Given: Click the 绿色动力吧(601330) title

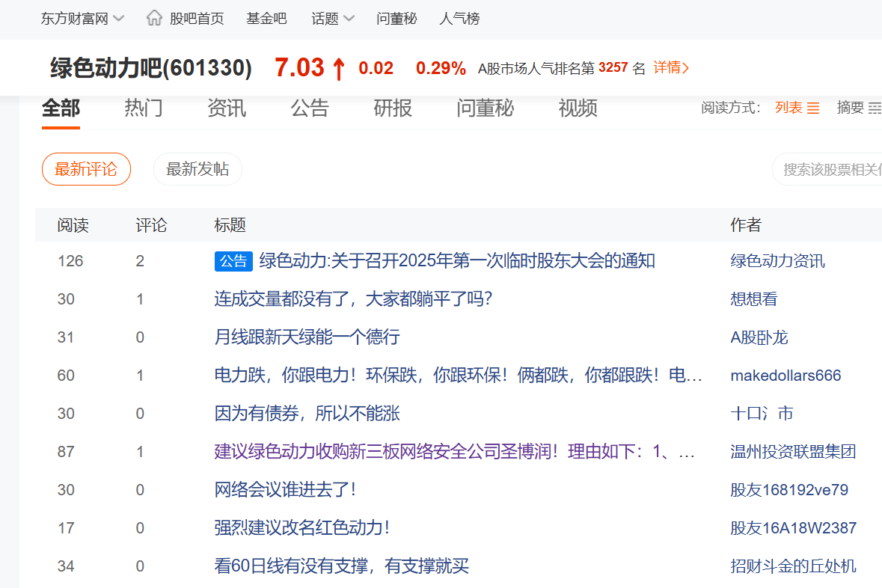Looking at the screenshot, I should coord(151,68).
